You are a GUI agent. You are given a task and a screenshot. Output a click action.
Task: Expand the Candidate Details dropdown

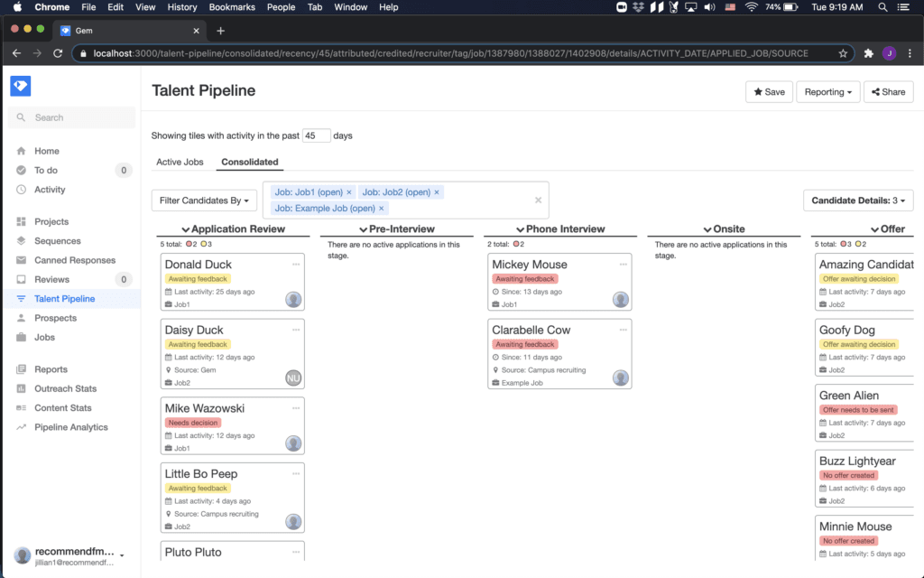[x=857, y=200]
